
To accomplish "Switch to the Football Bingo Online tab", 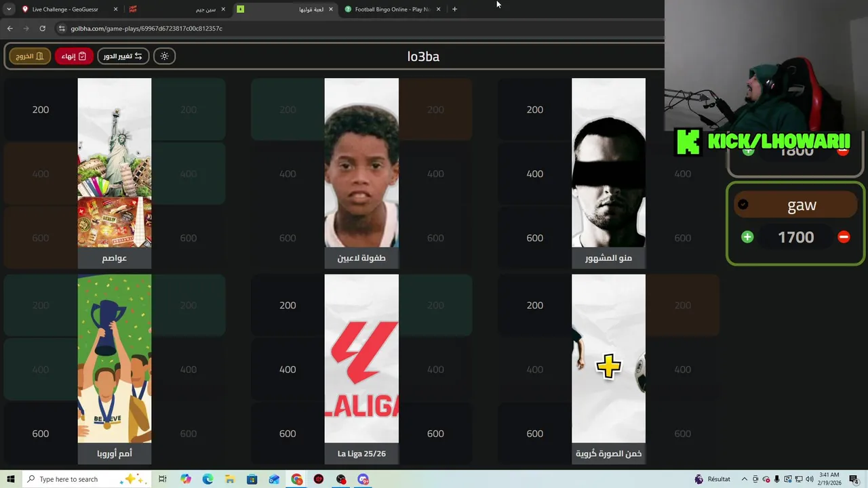I will (x=392, y=9).
